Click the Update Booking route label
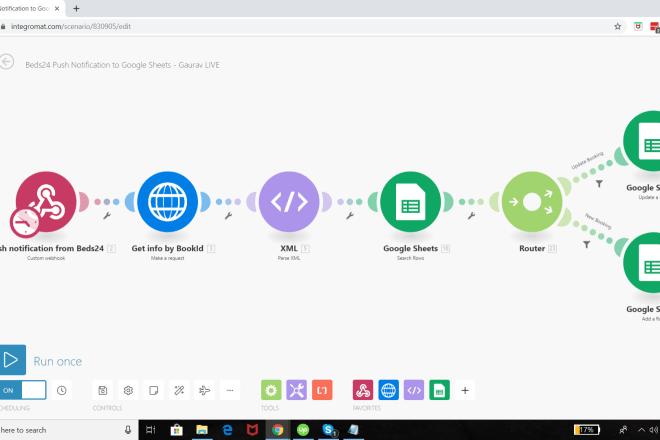The height and width of the screenshot is (440, 660). pyautogui.click(x=587, y=160)
